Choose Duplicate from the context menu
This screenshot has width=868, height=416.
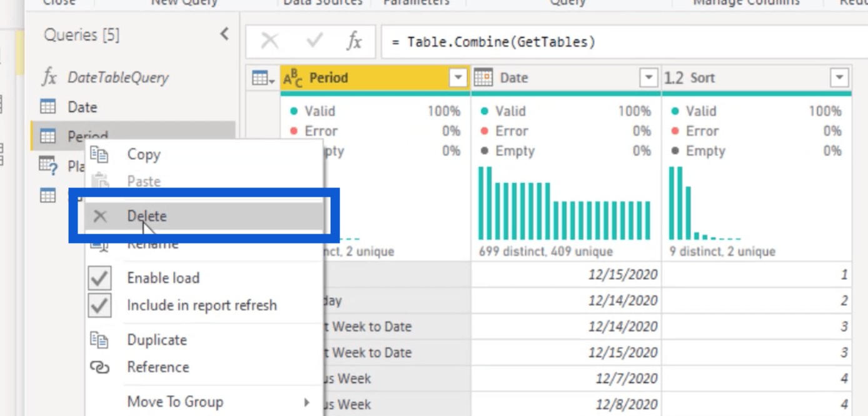pyautogui.click(x=157, y=340)
